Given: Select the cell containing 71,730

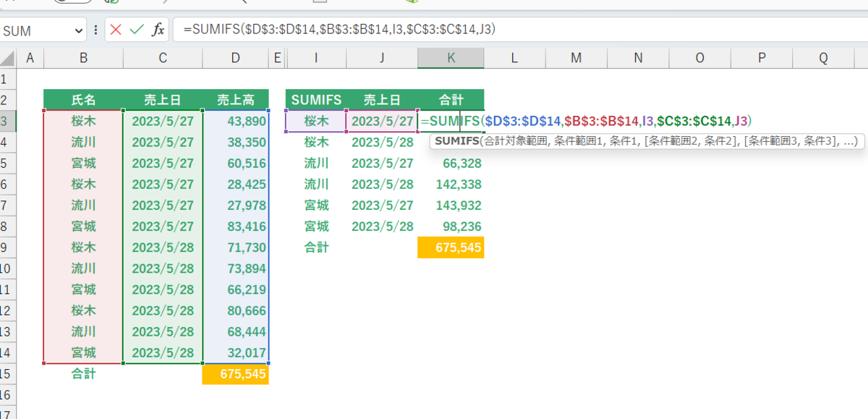Looking at the screenshot, I should pyautogui.click(x=235, y=247).
